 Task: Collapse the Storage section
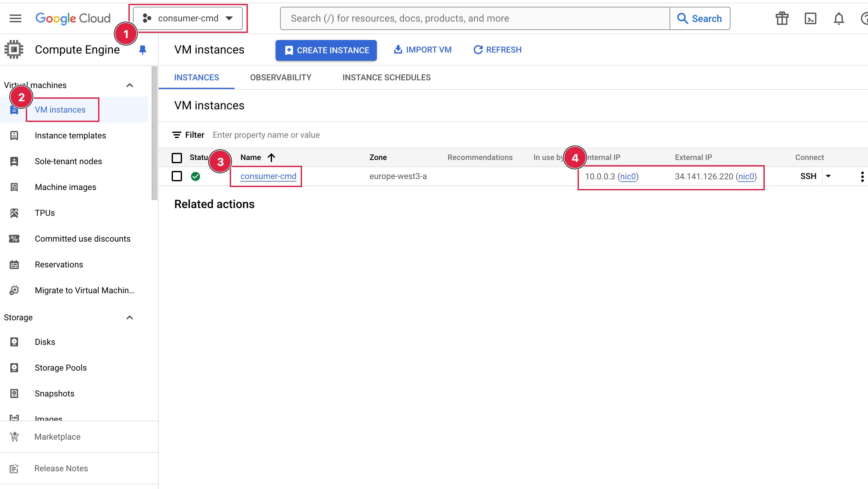130,318
